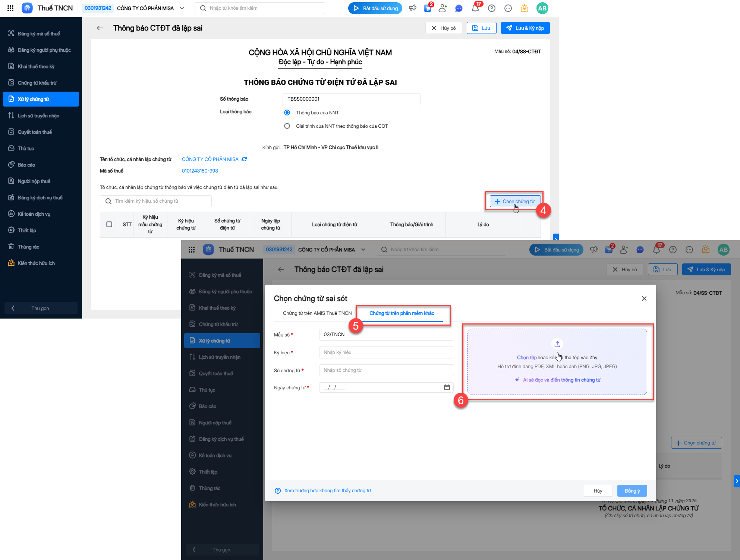The width and height of the screenshot is (740, 560).
Task: Click the upload arrow icon in drop zone
Action: coord(557,344)
